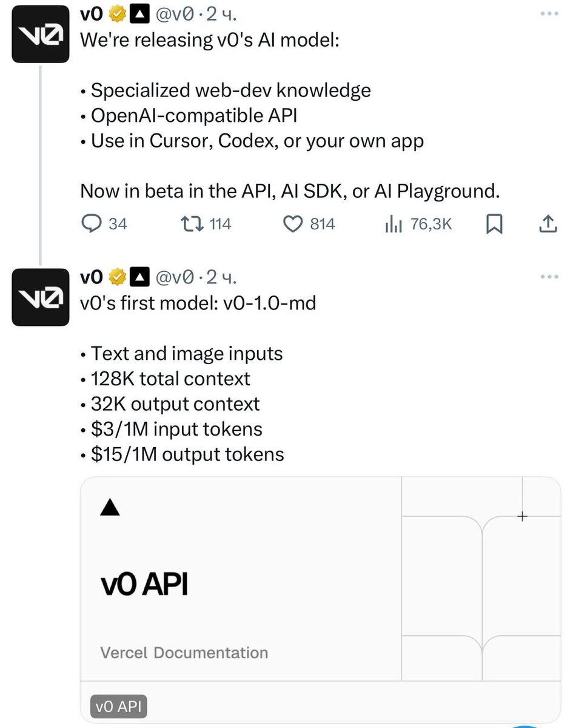
Task: Click the gold verified badge on the first tweet
Action: tap(116, 15)
